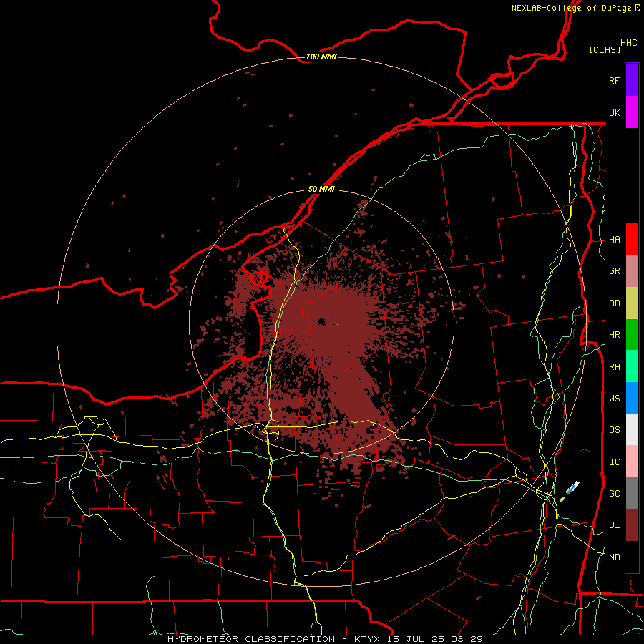The height and width of the screenshot is (644, 644).
Task: Select the white DS legend swatch
Action: click(x=632, y=429)
